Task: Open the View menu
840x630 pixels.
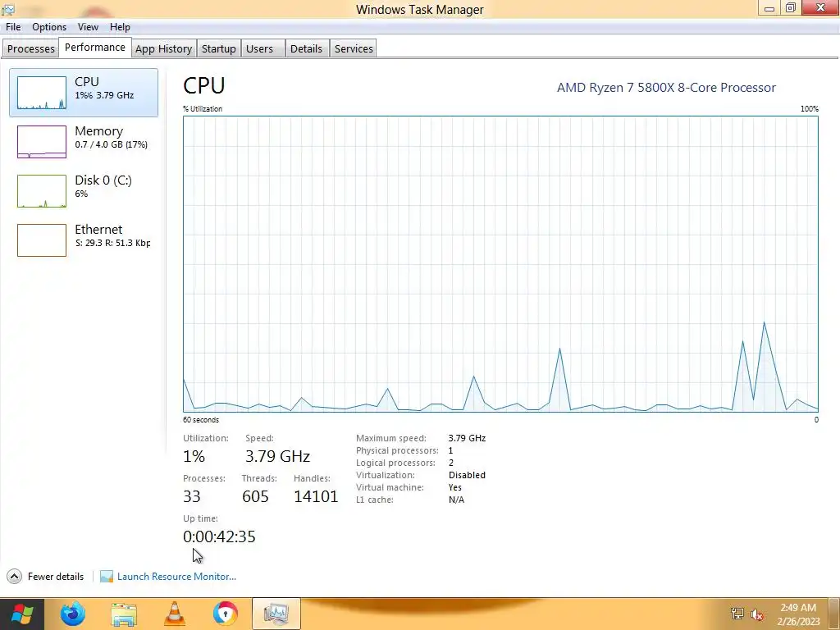Action: (88, 27)
